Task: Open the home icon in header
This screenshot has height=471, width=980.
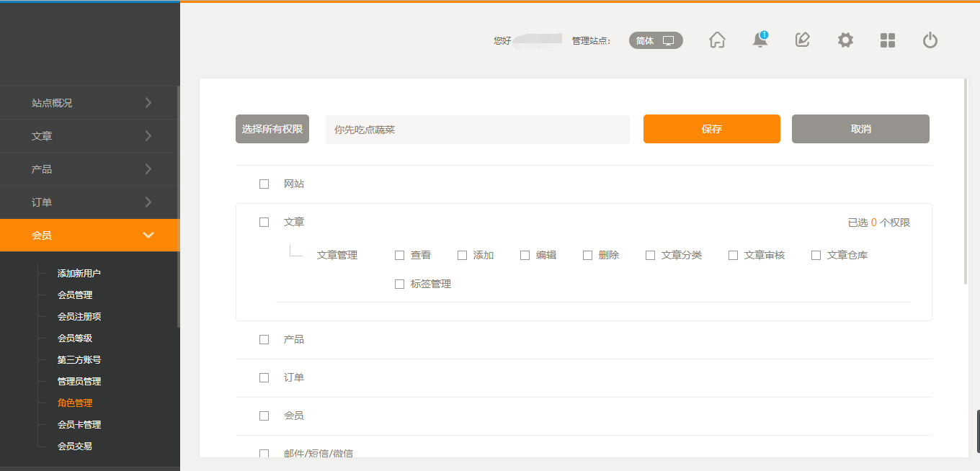Action: pos(717,40)
